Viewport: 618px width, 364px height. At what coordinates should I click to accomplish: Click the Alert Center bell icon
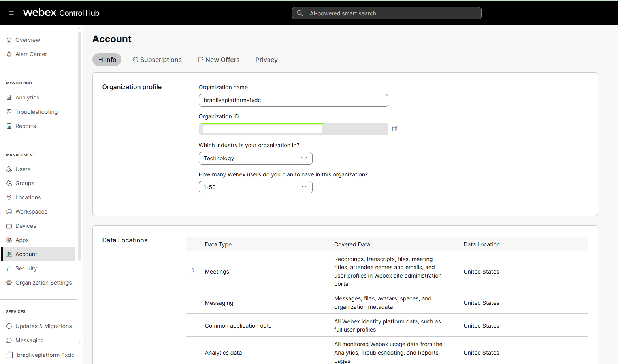tap(9, 54)
